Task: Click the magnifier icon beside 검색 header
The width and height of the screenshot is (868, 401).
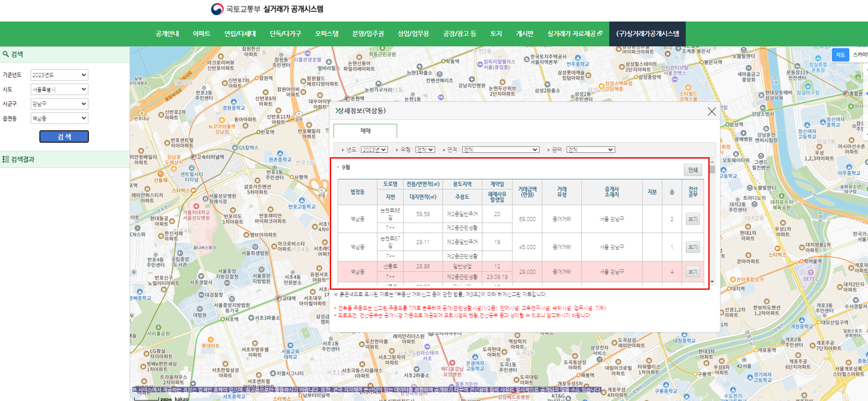Action: coord(6,54)
